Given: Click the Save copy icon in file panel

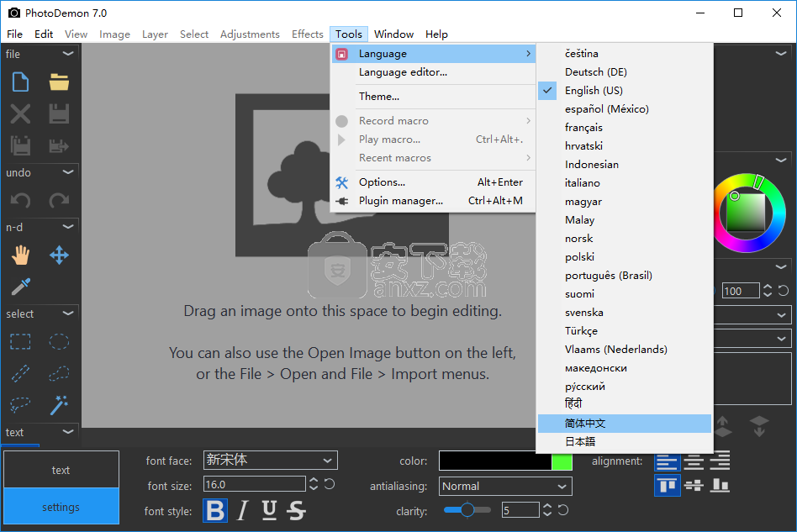Looking at the screenshot, I should tap(20, 146).
